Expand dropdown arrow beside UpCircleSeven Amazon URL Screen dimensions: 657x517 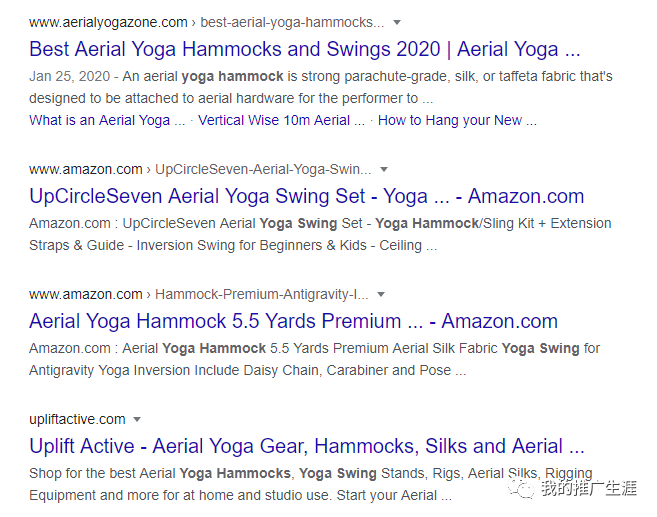(x=384, y=169)
